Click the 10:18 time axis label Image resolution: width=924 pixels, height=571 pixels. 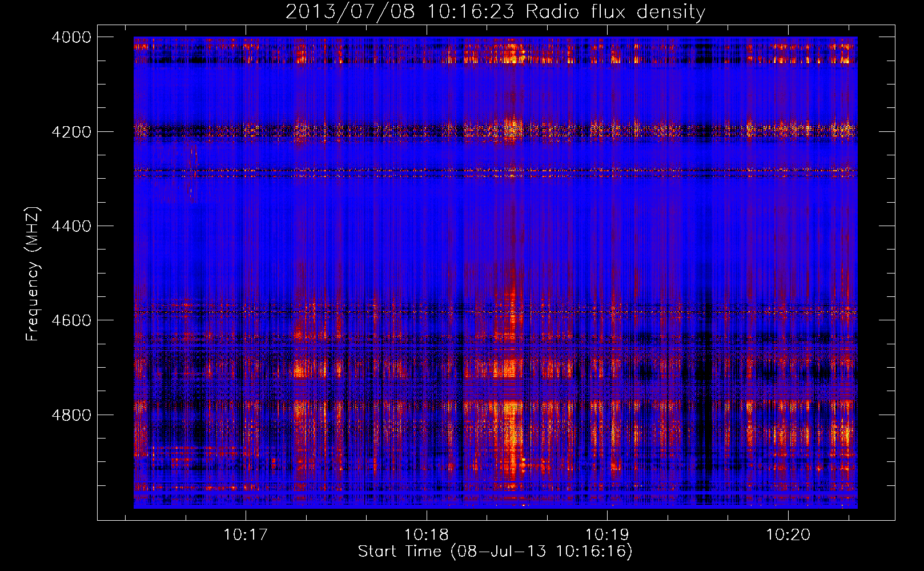(x=427, y=535)
